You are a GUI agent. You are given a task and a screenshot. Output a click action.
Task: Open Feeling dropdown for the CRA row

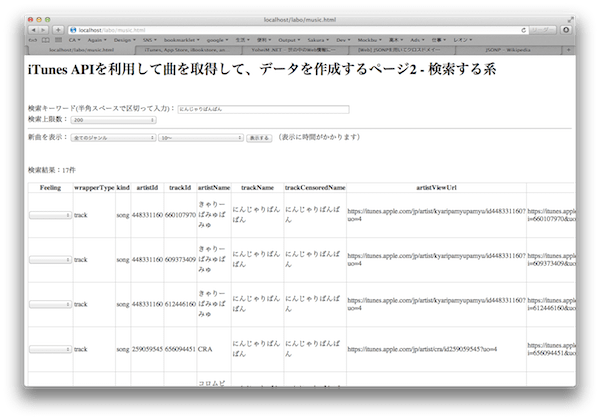coord(50,349)
